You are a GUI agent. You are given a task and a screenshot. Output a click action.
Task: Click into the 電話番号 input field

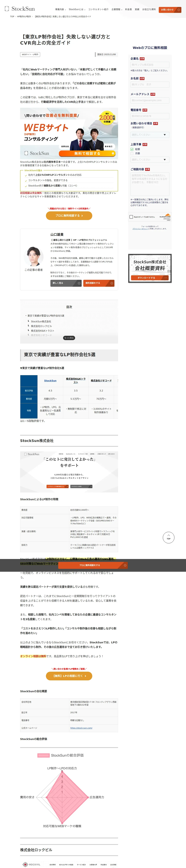point(150,116)
